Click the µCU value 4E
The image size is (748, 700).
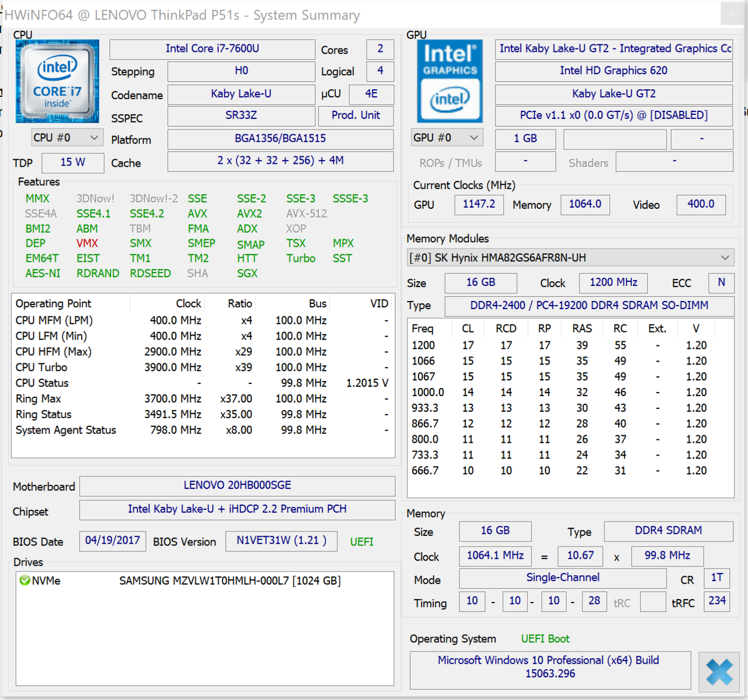click(371, 94)
